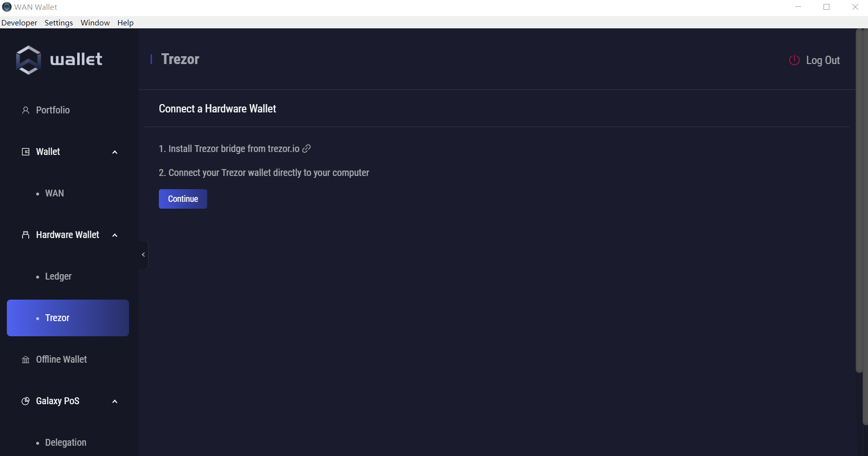Screen dimensions: 868x456
Task: Click the red power icon beside Log Out
Action: coord(794,60)
